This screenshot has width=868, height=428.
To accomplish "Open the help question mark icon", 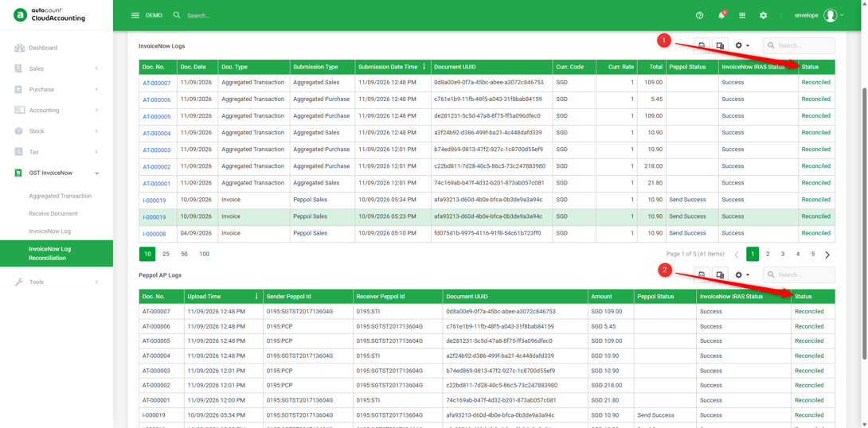I will pyautogui.click(x=699, y=15).
